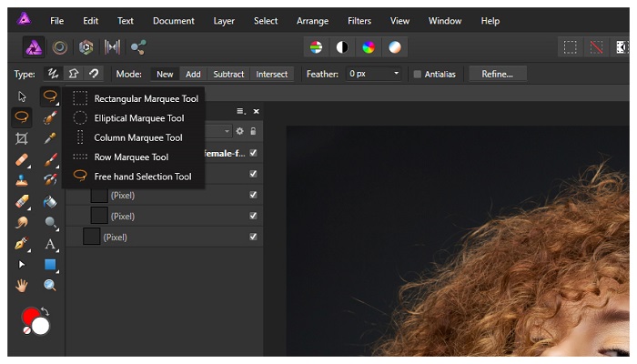This screenshot has height=364, width=637.
Task: Select the Healing Brush bandage tool
Action: (22, 159)
